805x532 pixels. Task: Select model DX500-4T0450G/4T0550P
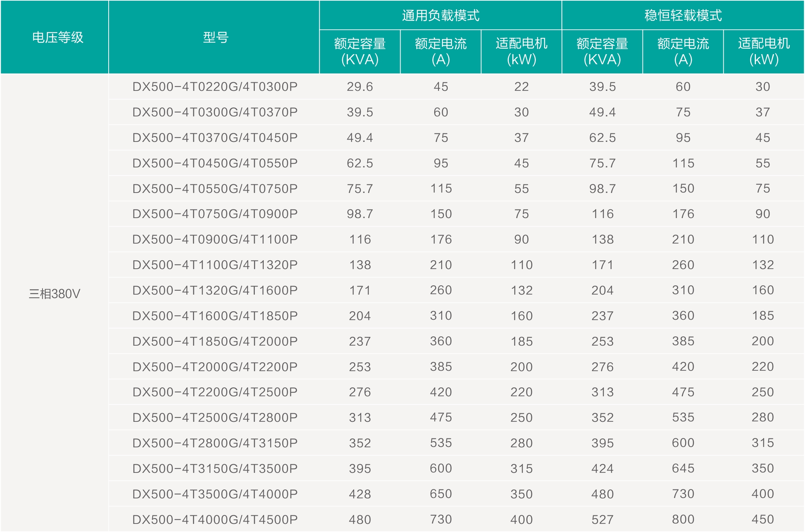[215, 163]
